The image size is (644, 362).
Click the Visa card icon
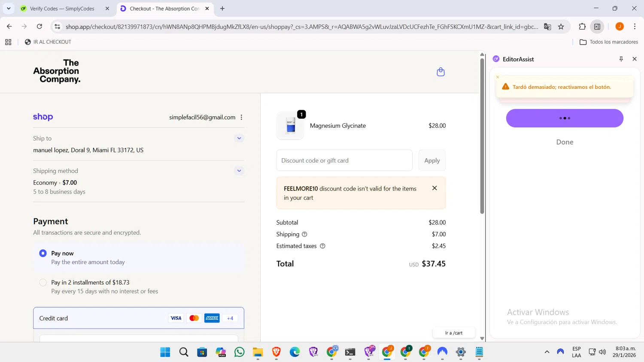point(176,318)
